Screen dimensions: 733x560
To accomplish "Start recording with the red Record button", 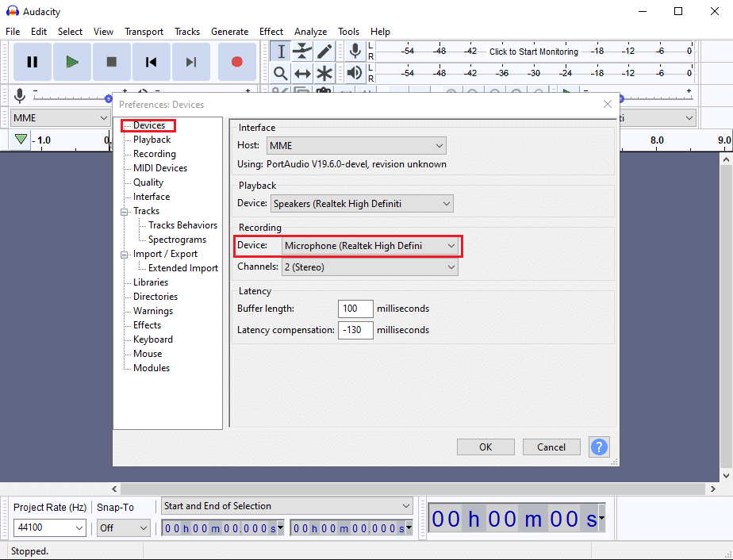I will [x=236, y=62].
